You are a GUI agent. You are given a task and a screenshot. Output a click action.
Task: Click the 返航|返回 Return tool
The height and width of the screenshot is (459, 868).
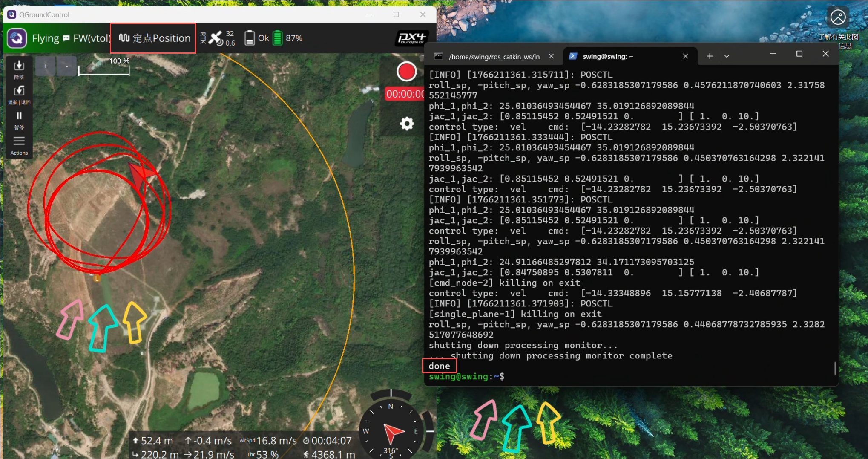coord(19,95)
